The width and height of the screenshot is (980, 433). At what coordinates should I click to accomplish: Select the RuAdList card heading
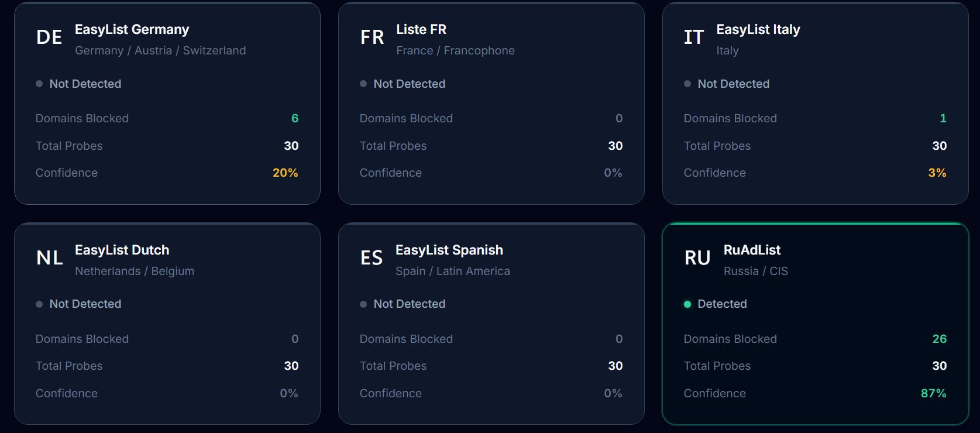[752, 250]
